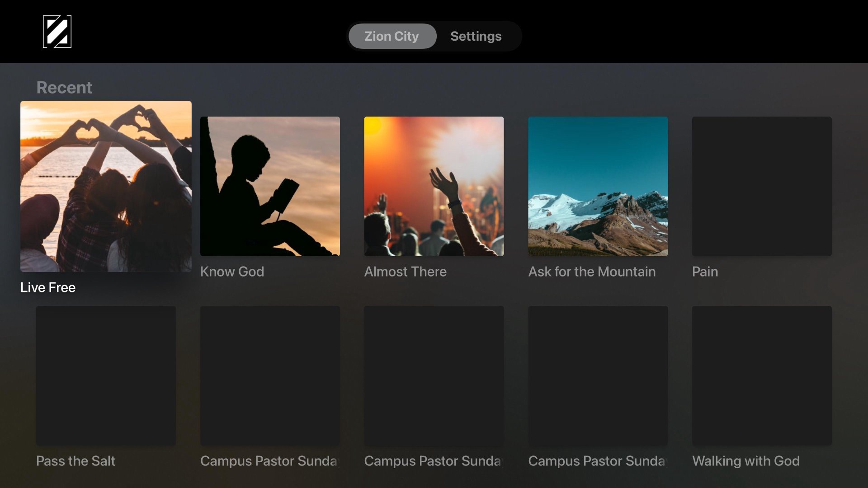Click the Walking with God title text
The width and height of the screenshot is (868, 488).
[745, 461]
